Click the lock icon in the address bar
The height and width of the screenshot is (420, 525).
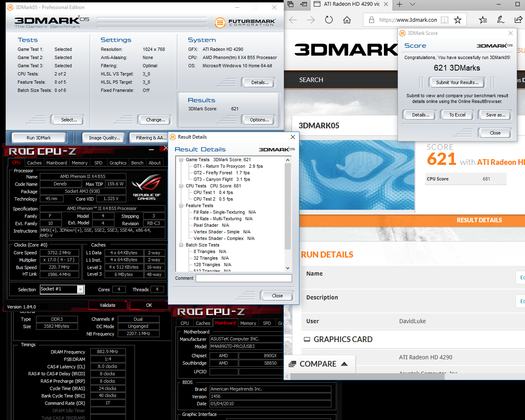pyautogui.click(x=372, y=20)
